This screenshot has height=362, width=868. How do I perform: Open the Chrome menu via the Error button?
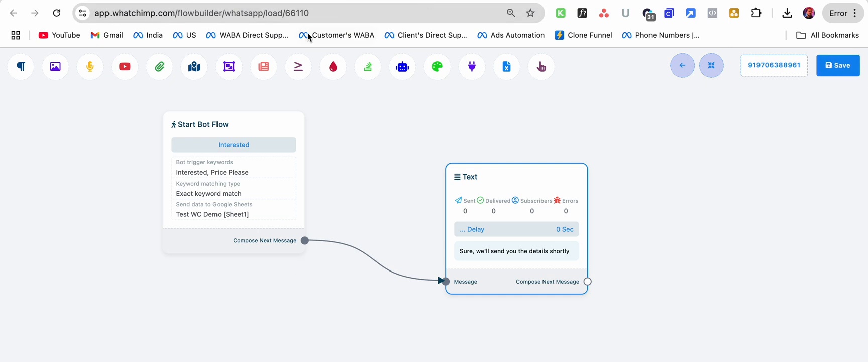[843, 13]
